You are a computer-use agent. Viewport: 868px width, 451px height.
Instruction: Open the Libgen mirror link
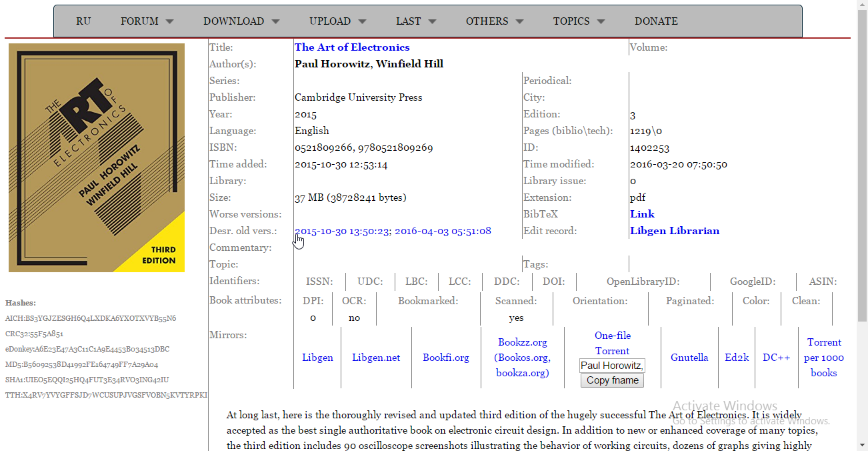317,358
